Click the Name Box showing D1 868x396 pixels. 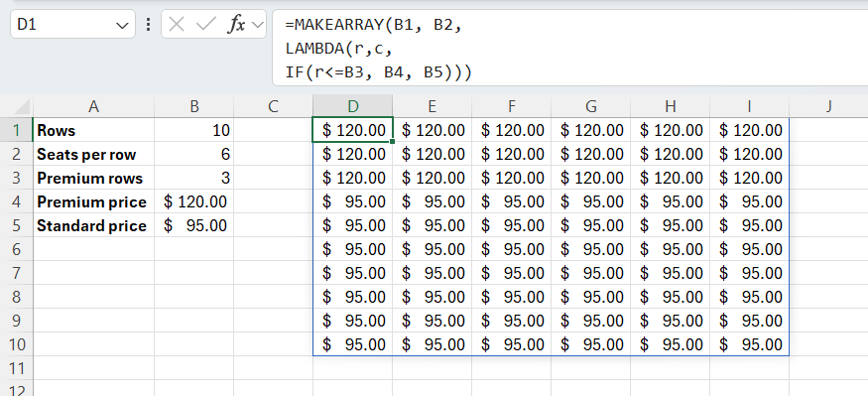72,25
